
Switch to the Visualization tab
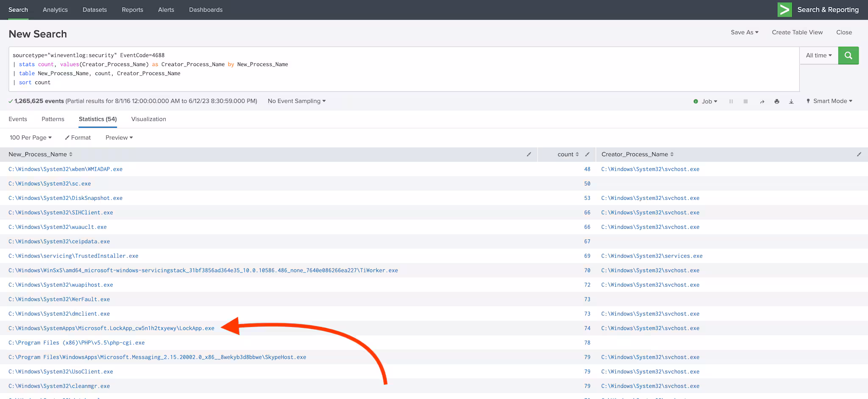(148, 119)
